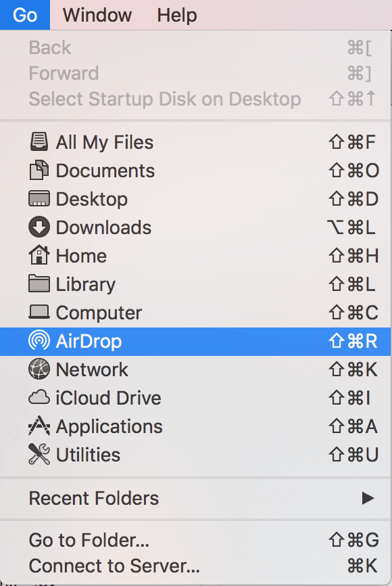This screenshot has height=586, width=392.
Task: Click the Network globe icon
Action: (x=39, y=370)
